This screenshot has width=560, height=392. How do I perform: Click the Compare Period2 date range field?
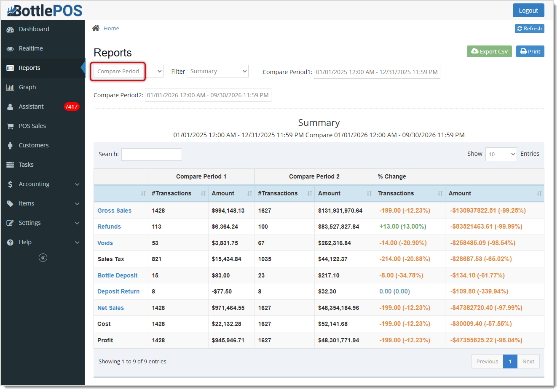click(208, 95)
